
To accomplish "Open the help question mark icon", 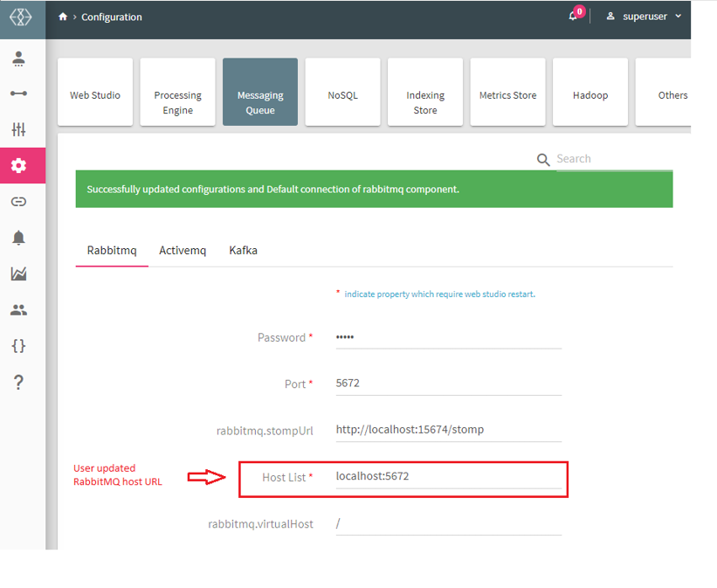I will coord(18,382).
